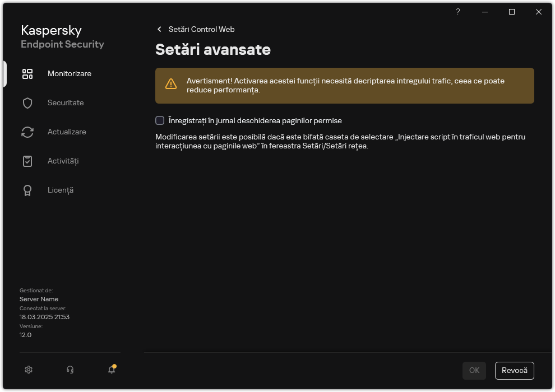
Task: Open application settings via gear icon
Action: tap(28, 370)
